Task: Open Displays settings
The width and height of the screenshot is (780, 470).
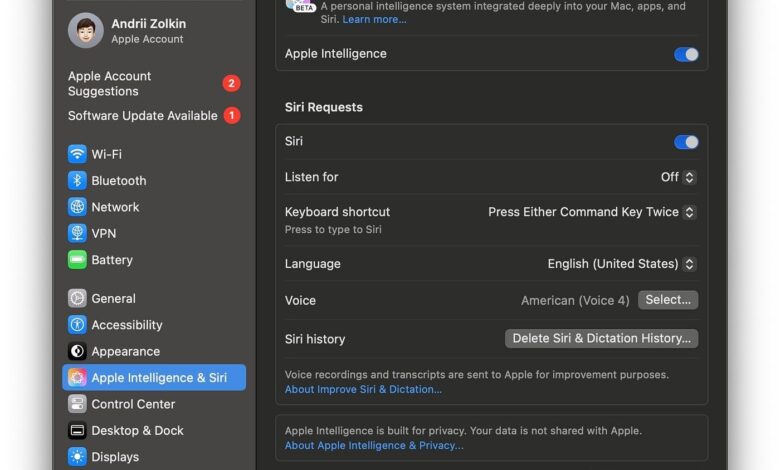Action: coord(154,456)
